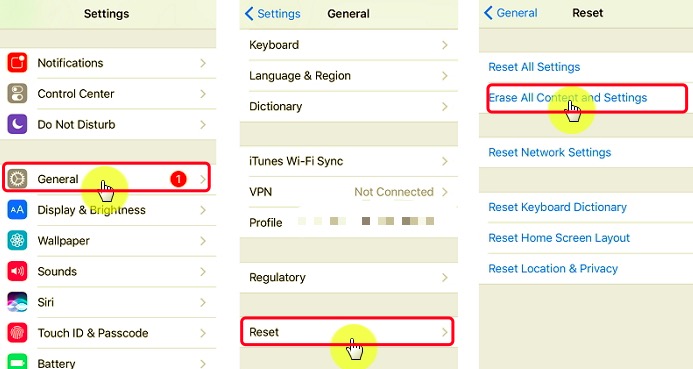This screenshot has width=693, height=369.
Task: Tap the Touch ID fingerprint icon
Action: [x=17, y=333]
